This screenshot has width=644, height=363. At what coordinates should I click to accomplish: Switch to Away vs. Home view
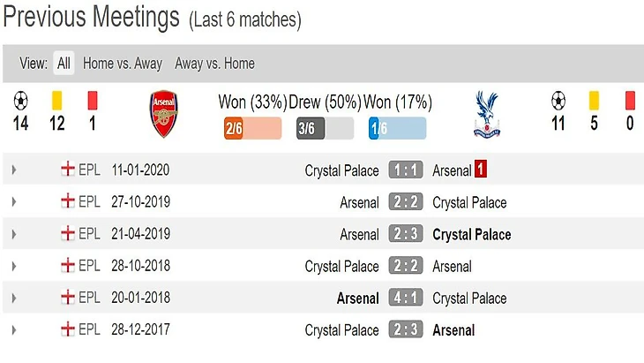(214, 64)
